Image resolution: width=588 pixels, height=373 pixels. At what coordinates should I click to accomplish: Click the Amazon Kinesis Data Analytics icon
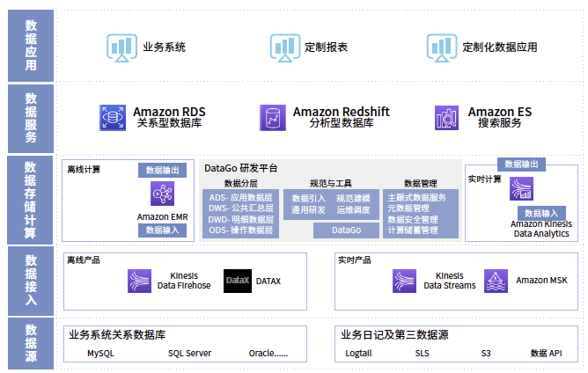point(522,188)
